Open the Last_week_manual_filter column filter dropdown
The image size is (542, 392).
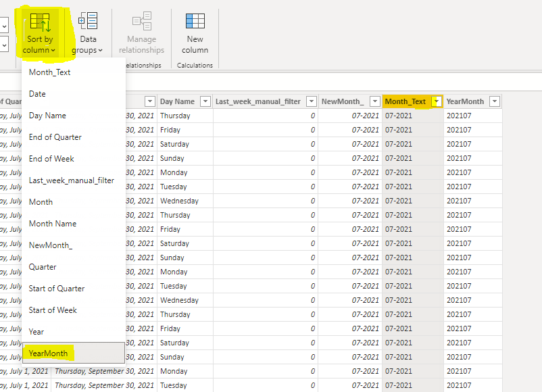pyautogui.click(x=312, y=101)
